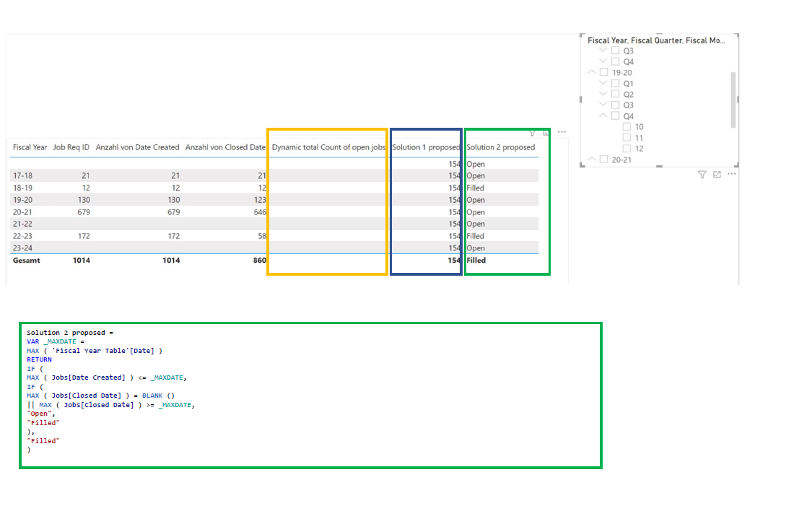Viewport: 812px width, 506px height.
Task: Click the Solution 1 total value 154 in Gesamt row
Action: 454,261
